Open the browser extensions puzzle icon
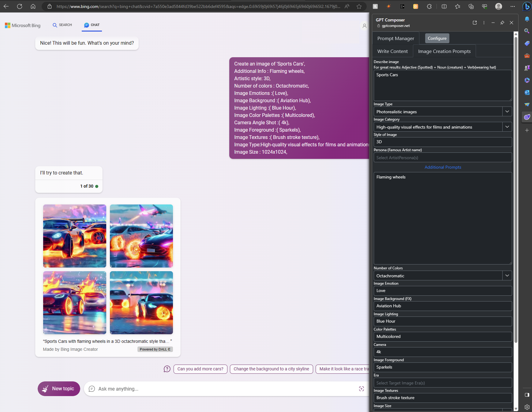The height and width of the screenshot is (412, 532). [429, 6]
